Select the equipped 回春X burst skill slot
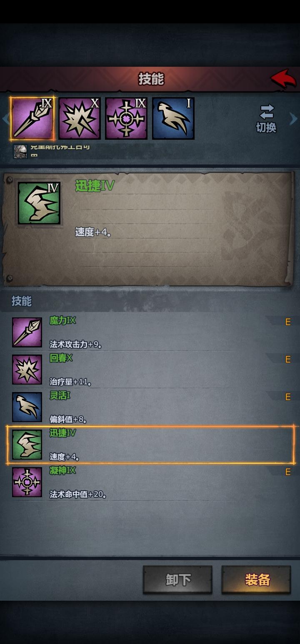The width and height of the screenshot is (300, 644). (x=80, y=118)
